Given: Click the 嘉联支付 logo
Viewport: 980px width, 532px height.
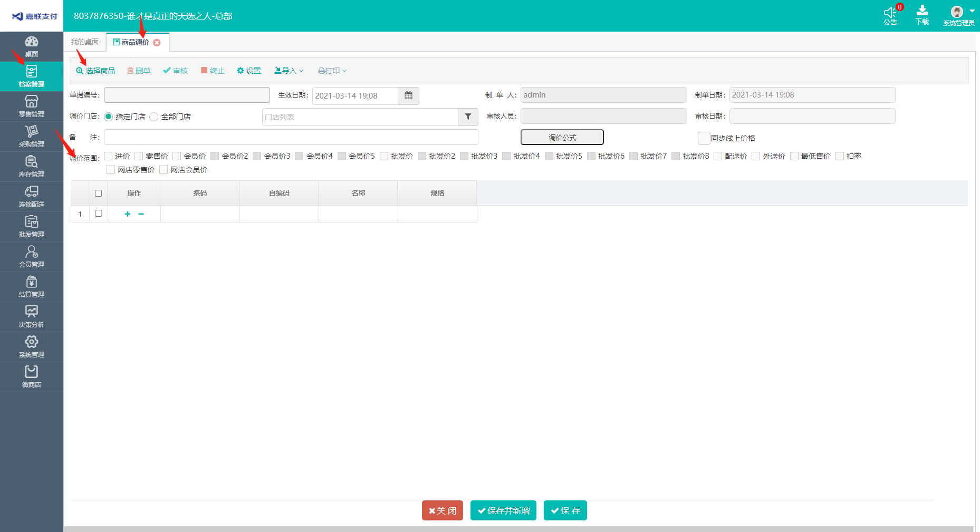Looking at the screenshot, I should point(34,16).
